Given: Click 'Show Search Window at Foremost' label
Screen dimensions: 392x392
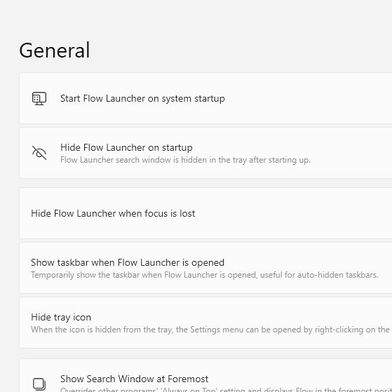Looking at the screenshot, I should (x=134, y=379).
